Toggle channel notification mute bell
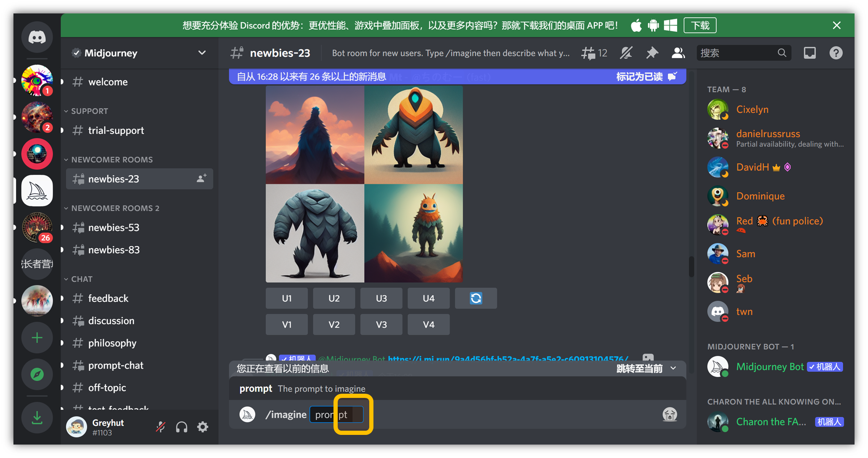This screenshot has width=868, height=458. (x=626, y=53)
